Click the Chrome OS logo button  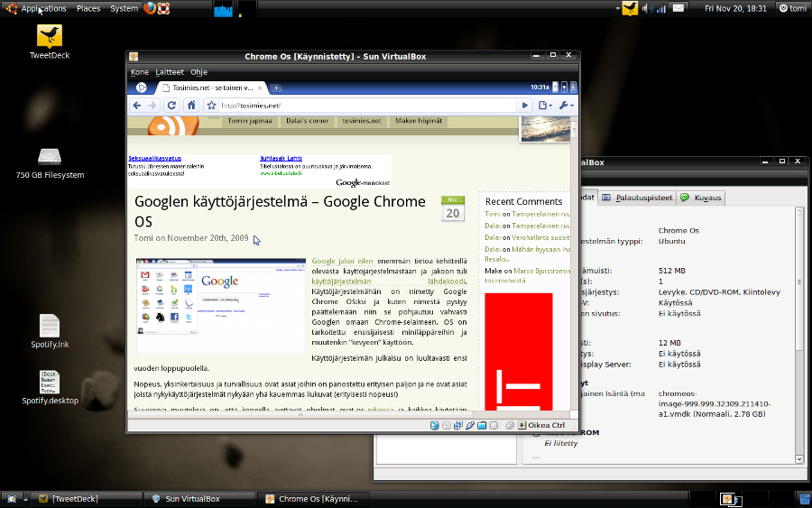click(141, 88)
